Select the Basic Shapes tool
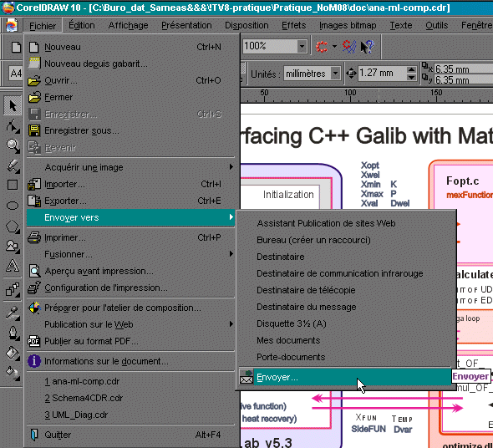493x448 pixels. (x=13, y=246)
